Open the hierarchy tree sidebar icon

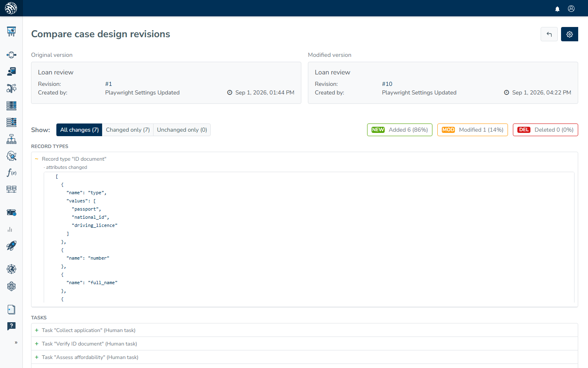coord(11,139)
